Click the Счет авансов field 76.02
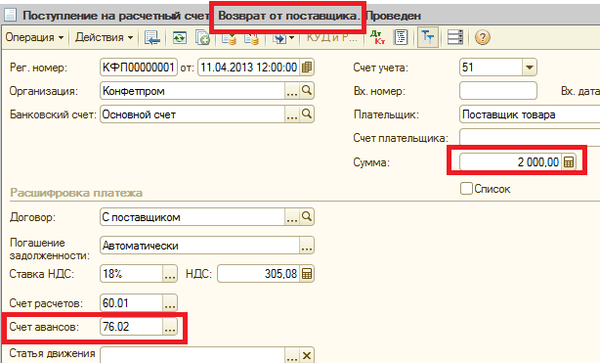600x363 pixels. (x=132, y=327)
